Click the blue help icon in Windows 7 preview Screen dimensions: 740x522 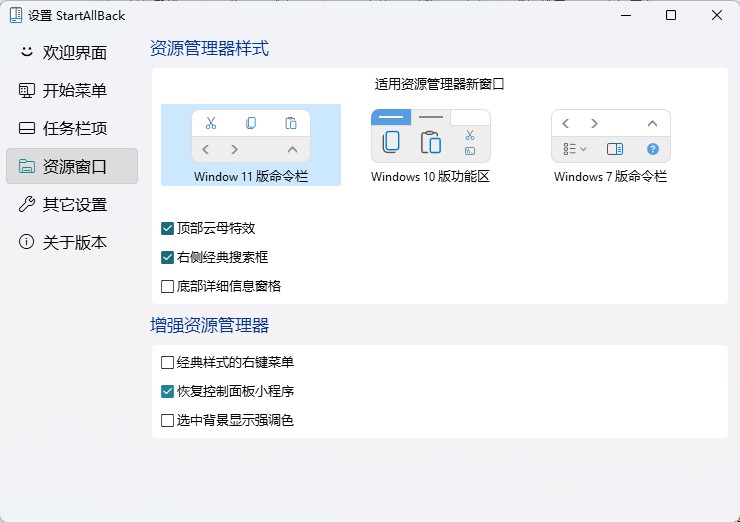653,149
